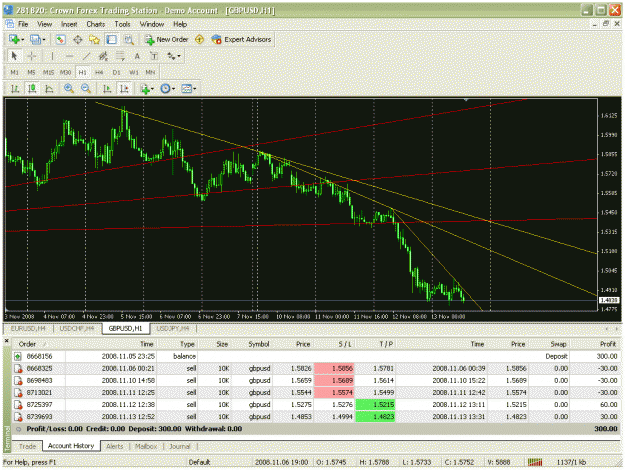Open the Market Watch window icon

(61, 39)
